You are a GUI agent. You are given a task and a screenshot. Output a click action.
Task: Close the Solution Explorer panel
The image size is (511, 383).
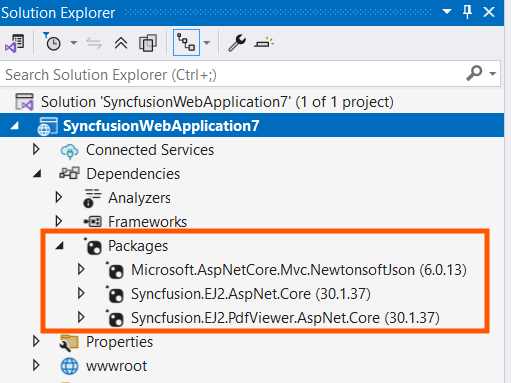point(489,12)
